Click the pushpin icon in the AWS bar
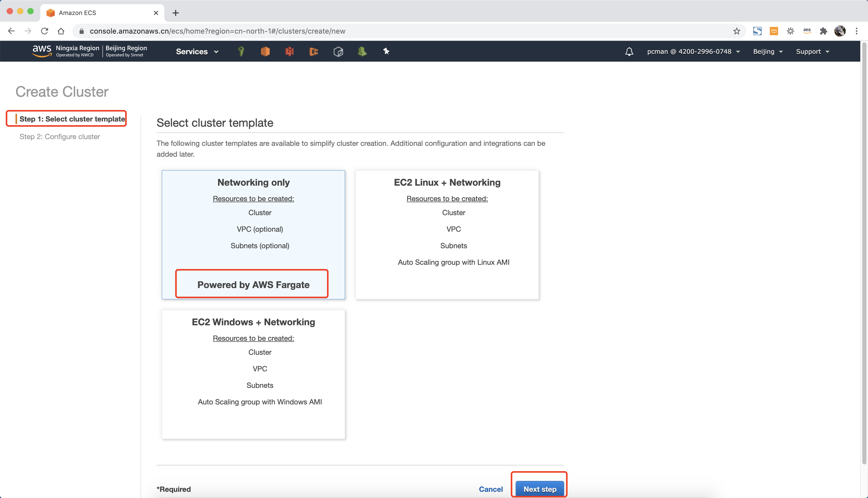Viewport: 868px width, 498px height. tap(386, 51)
